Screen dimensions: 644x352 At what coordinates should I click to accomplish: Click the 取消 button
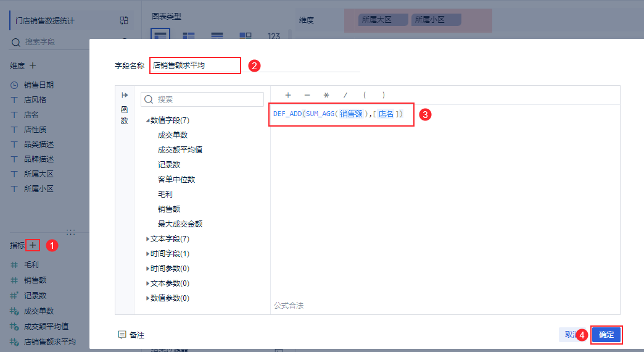pyautogui.click(x=572, y=335)
